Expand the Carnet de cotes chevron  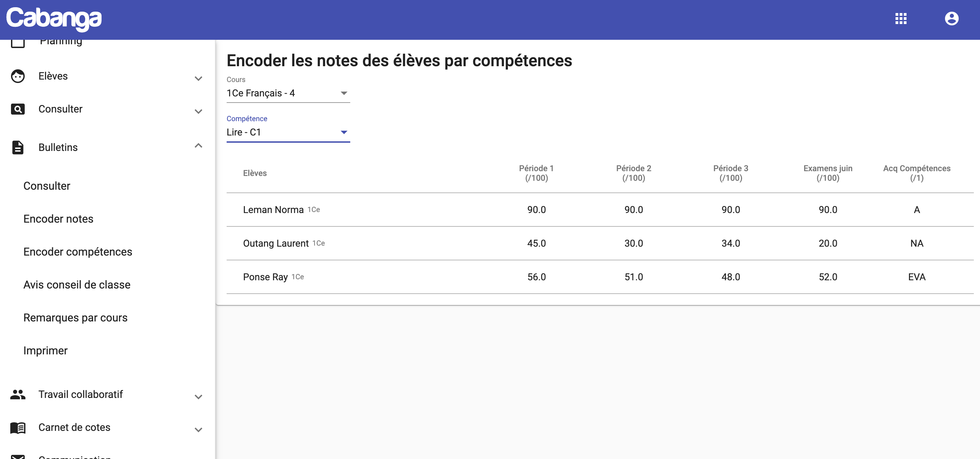click(198, 430)
